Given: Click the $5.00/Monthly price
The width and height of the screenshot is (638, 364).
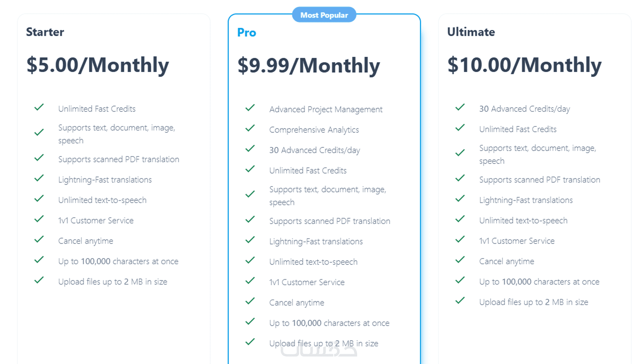Looking at the screenshot, I should [x=98, y=65].
